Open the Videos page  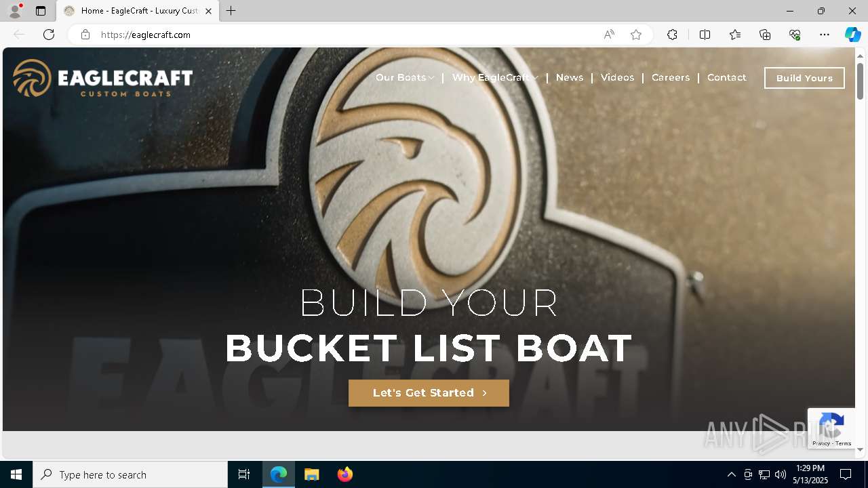617,77
